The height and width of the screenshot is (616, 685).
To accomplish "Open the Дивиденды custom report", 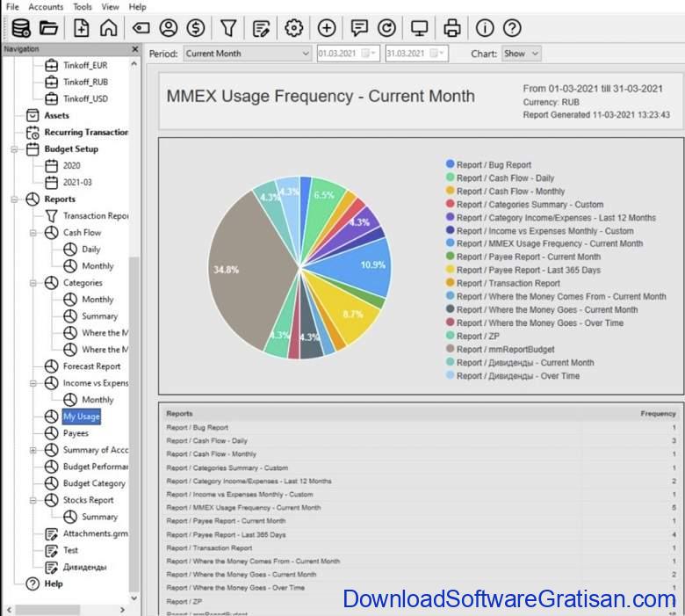I will point(85,567).
